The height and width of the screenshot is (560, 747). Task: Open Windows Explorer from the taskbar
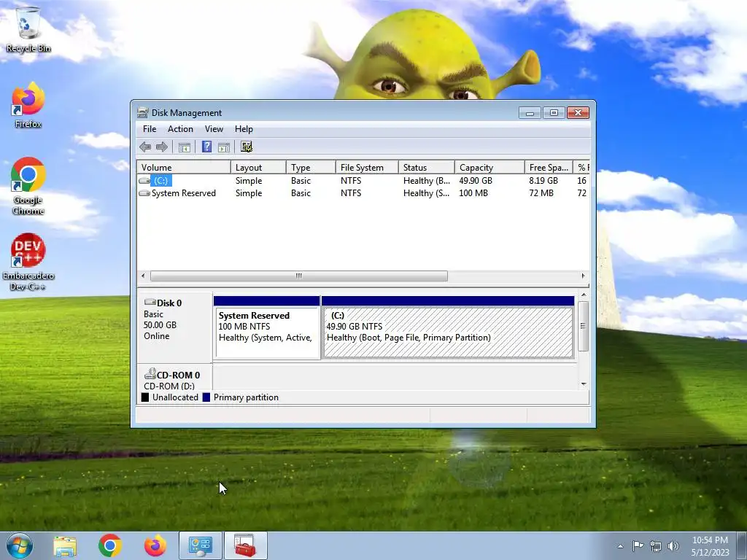point(65,545)
